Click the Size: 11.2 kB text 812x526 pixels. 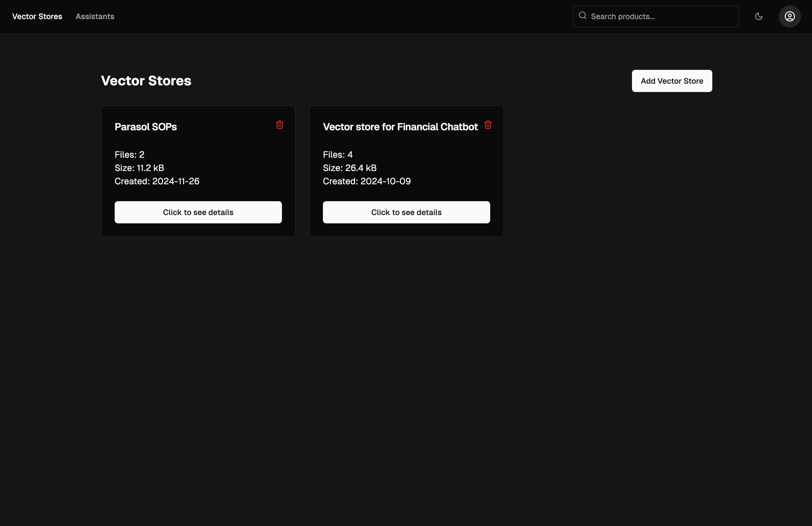pos(139,168)
